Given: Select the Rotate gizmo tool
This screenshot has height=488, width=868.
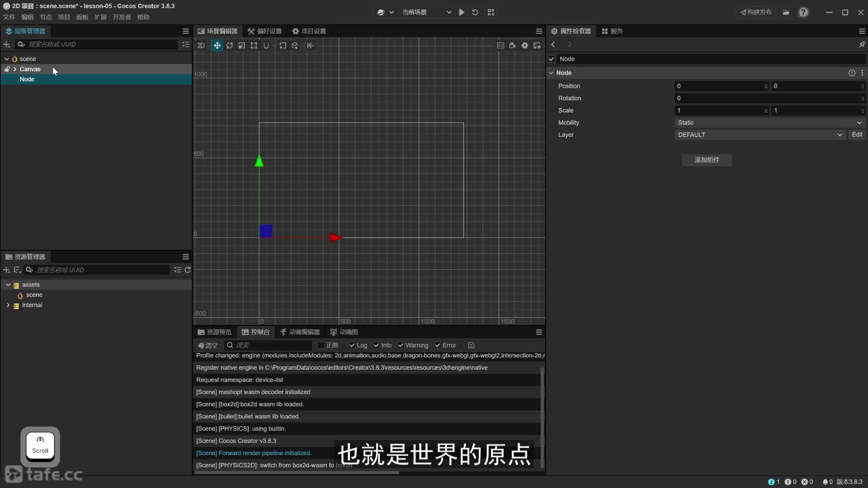Looking at the screenshot, I should (x=230, y=45).
